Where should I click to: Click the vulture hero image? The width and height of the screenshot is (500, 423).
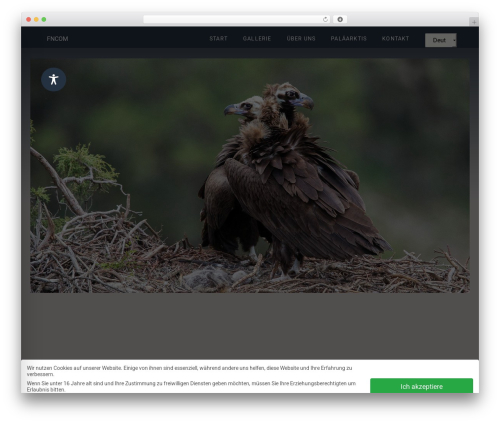tap(250, 176)
